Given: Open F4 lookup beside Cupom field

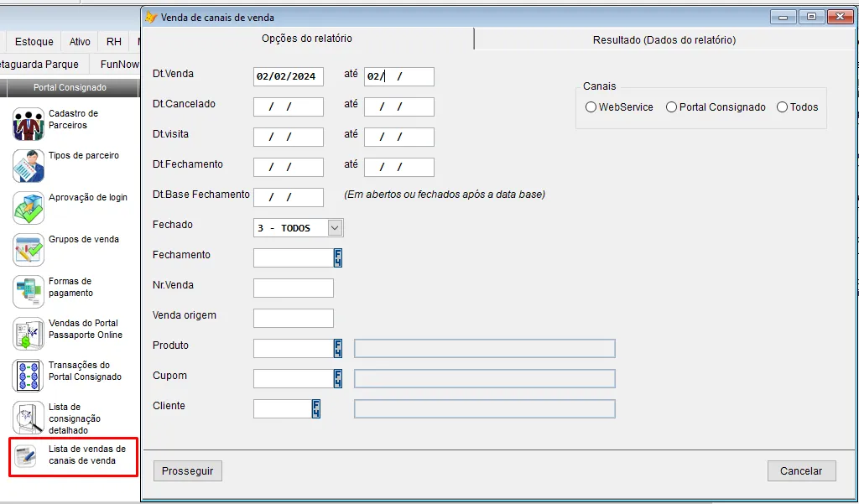Looking at the screenshot, I should pos(338,379).
